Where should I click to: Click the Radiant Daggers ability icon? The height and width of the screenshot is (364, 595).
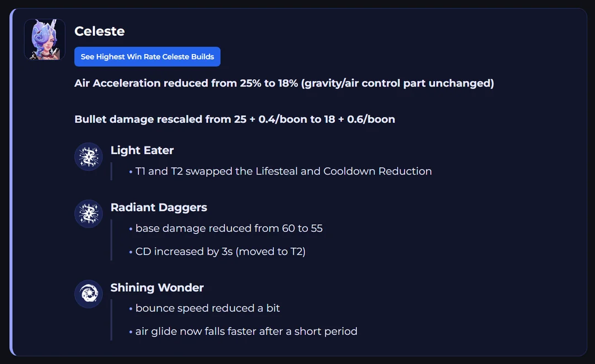click(89, 214)
